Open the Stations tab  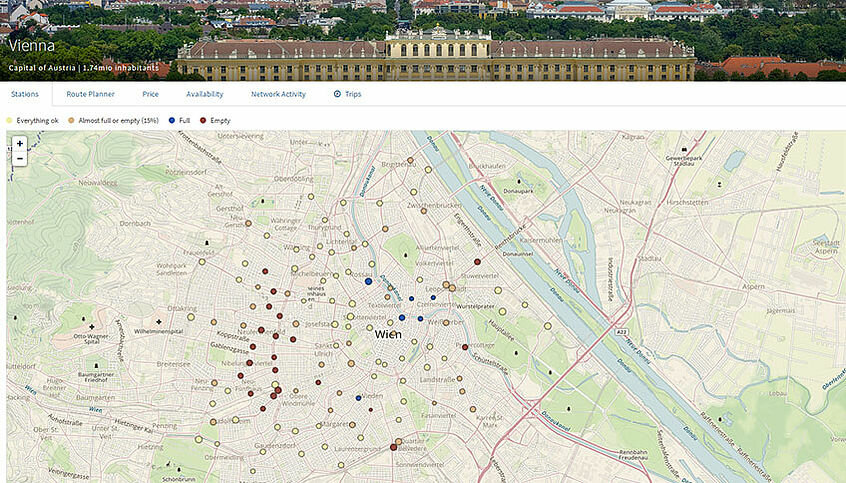(x=25, y=94)
